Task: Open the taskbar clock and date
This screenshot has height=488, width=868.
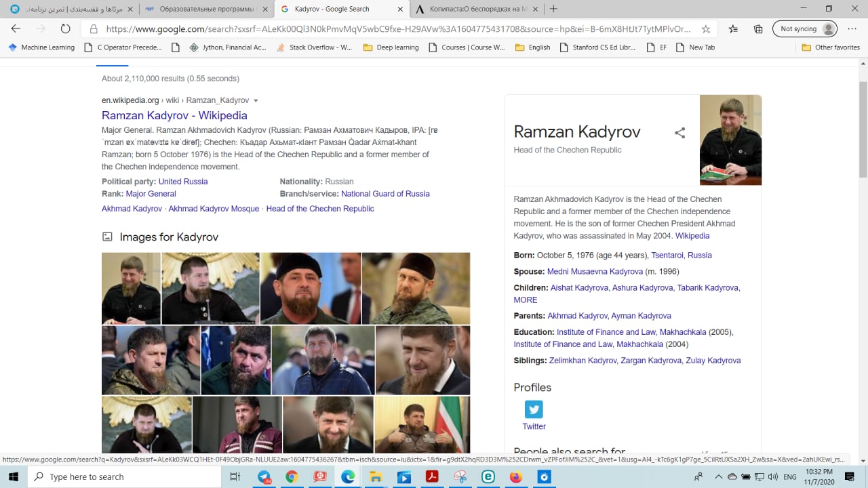Action: pyautogui.click(x=819, y=476)
